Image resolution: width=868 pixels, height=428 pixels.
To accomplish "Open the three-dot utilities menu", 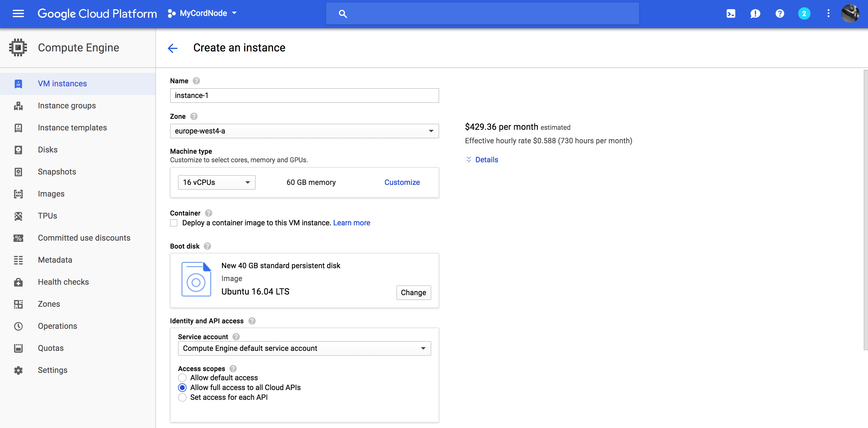I will (828, 13).
